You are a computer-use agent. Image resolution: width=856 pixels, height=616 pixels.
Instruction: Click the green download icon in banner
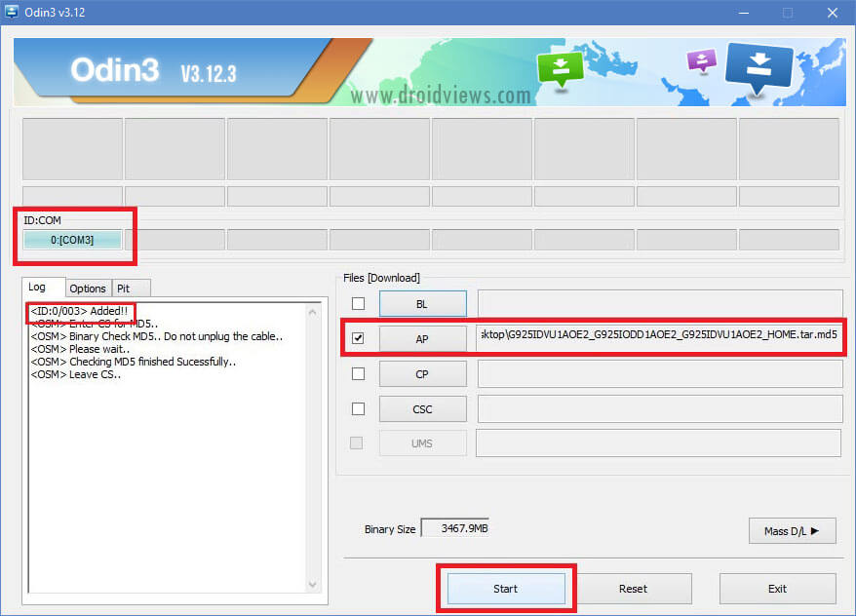(x=561, y=70)
